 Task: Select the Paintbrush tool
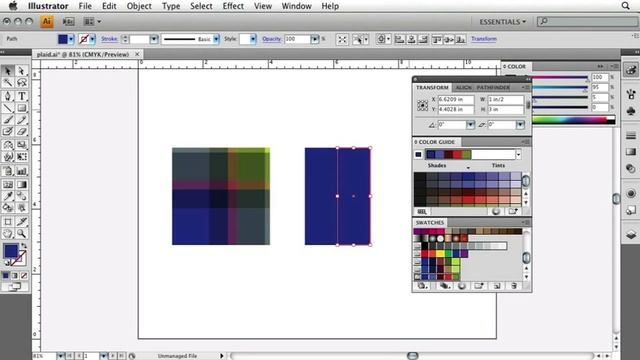coord(8,120)
